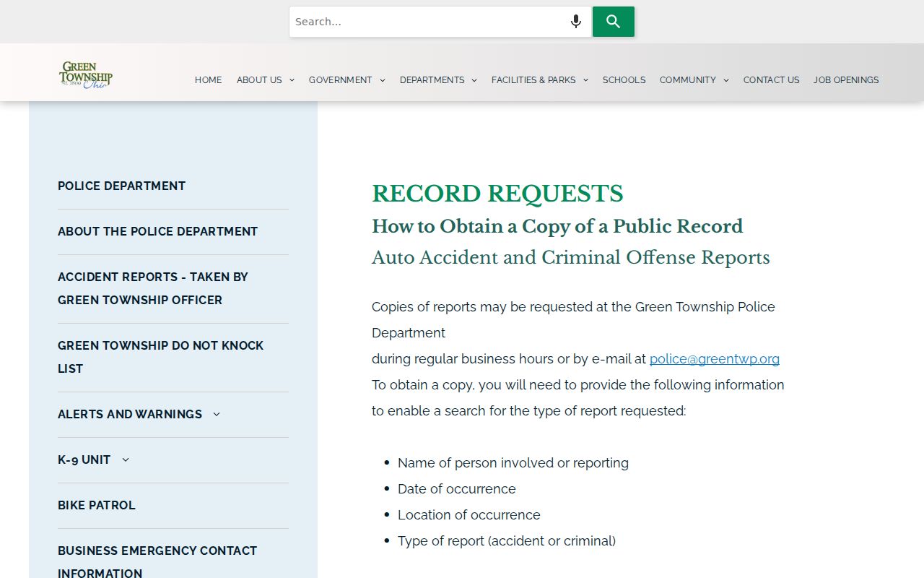Viewport: 924px width, 578px height.
Task: Click 'Name of person involved or reporting'
Action: tap(513, 462)
